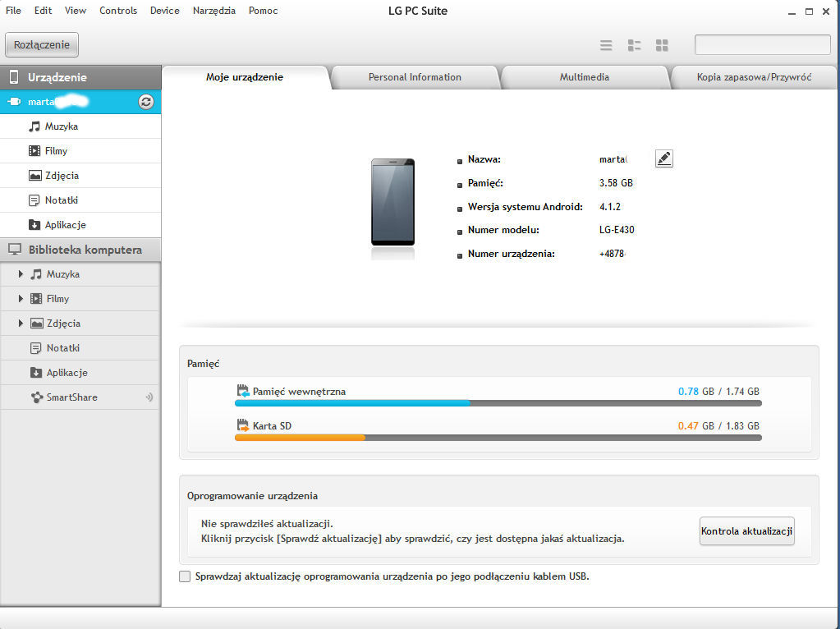Click the pencil icon to edit device name

pos(663,158)
